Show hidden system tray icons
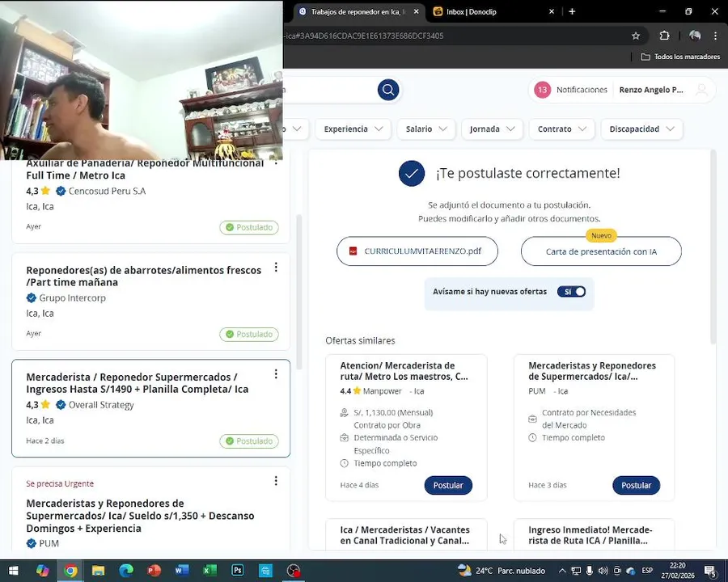 coord(562,571)
